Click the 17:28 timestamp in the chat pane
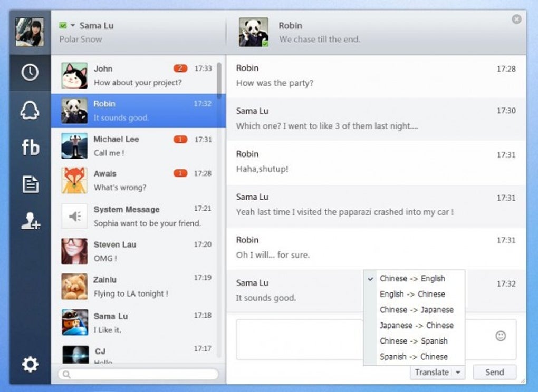 506,69
